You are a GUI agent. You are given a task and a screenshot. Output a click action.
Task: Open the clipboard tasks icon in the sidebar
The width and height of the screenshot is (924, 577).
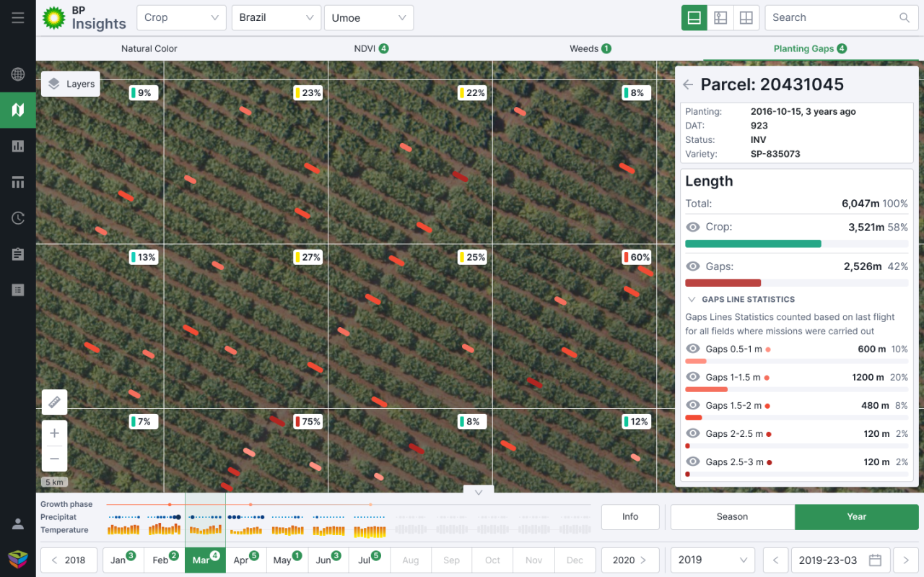(x=17, y=253)
